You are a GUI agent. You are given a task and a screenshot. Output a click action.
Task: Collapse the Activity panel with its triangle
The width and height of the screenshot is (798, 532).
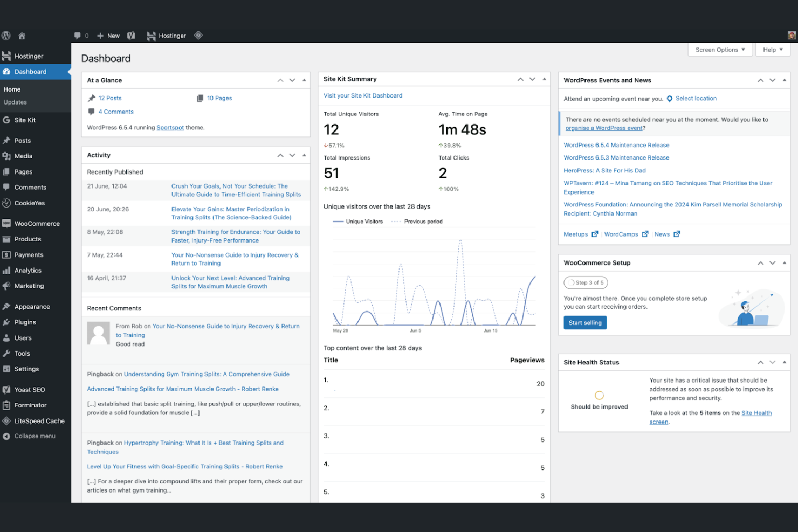pos(304,155)
